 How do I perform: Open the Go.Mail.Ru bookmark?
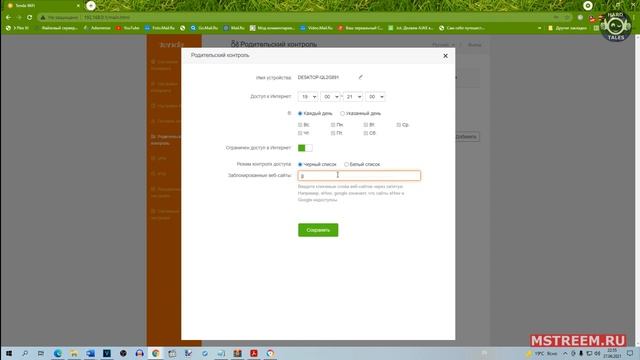coord(204,28)
